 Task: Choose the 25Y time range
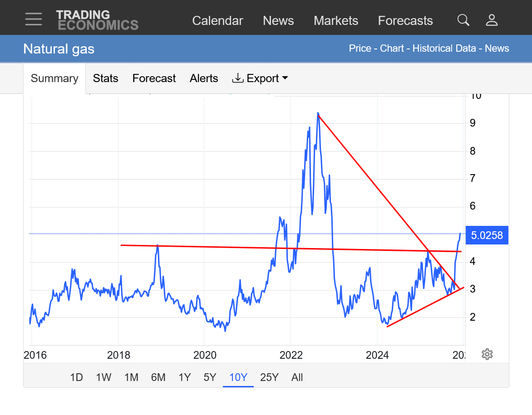(269, 377)
